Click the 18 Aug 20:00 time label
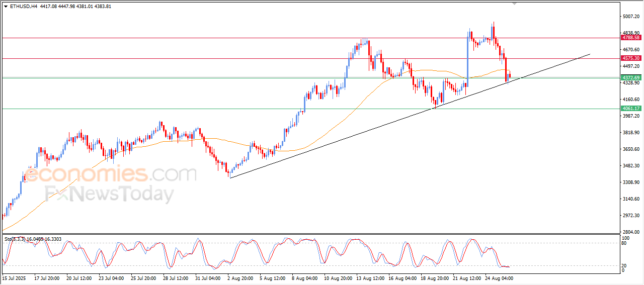The width and height of the screenshot is (644, 285). tap(435, 277)
